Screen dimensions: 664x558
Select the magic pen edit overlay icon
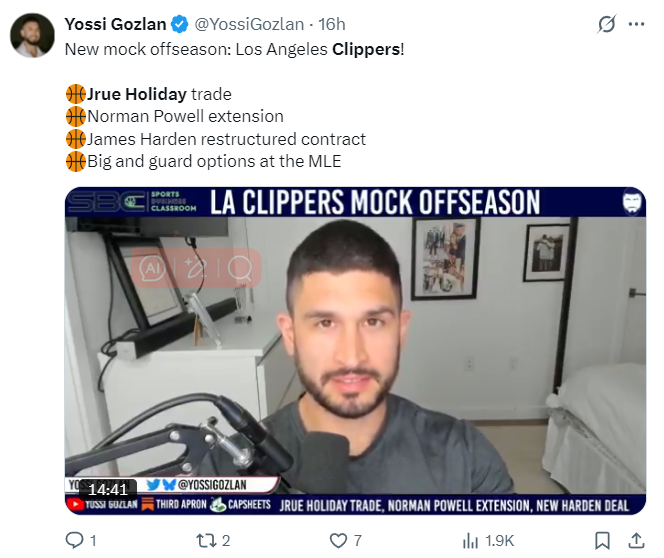click(x=196, y=268)
